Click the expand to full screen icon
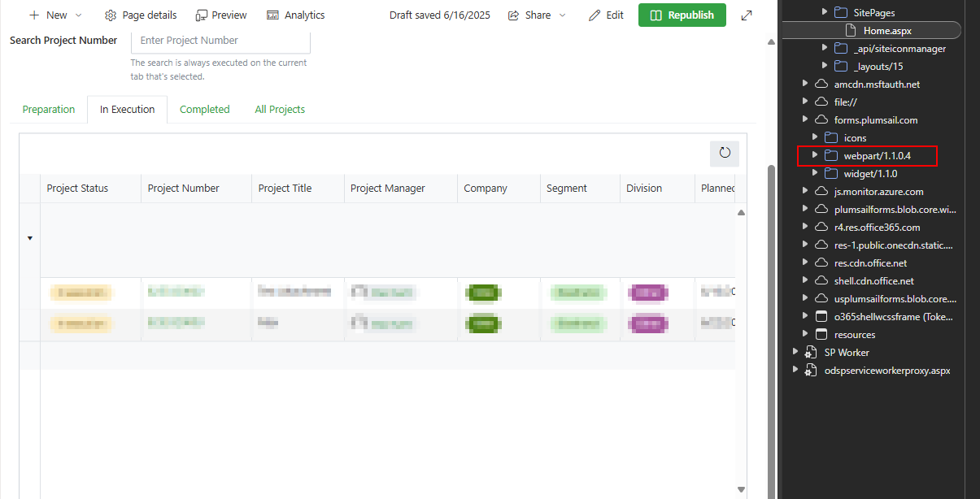Viewport: 980px width, 499px height. pyautogui.click(x=747, y=15)
